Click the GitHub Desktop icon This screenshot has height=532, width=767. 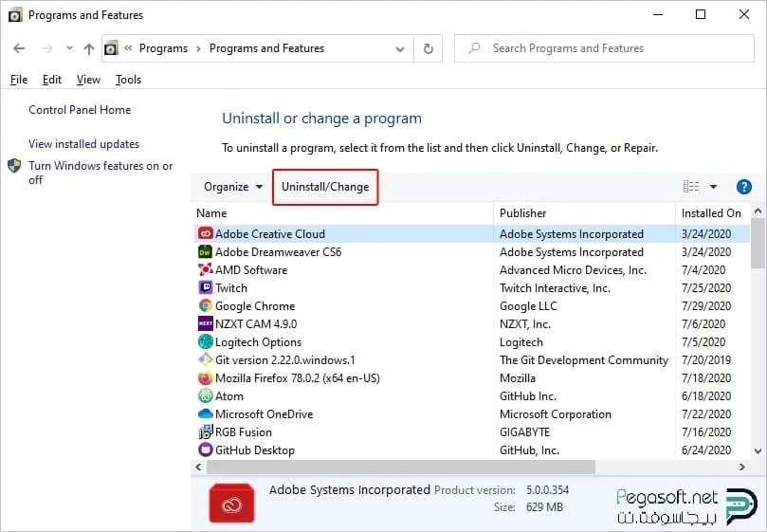[x=205, y=450]
